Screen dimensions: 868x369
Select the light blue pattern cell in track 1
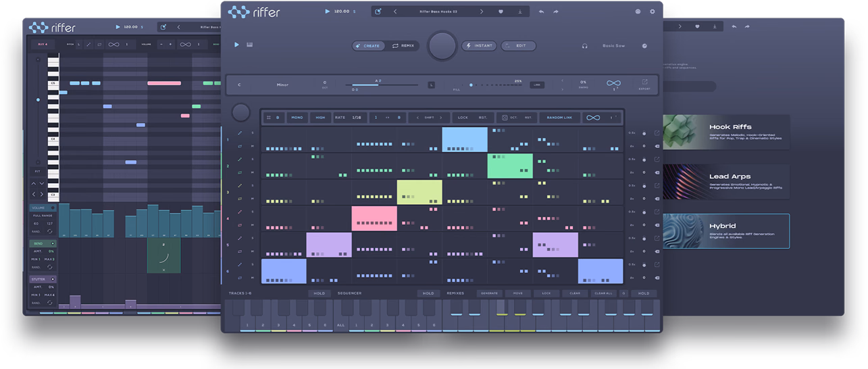pyautogui.click(x=465, y=139)
